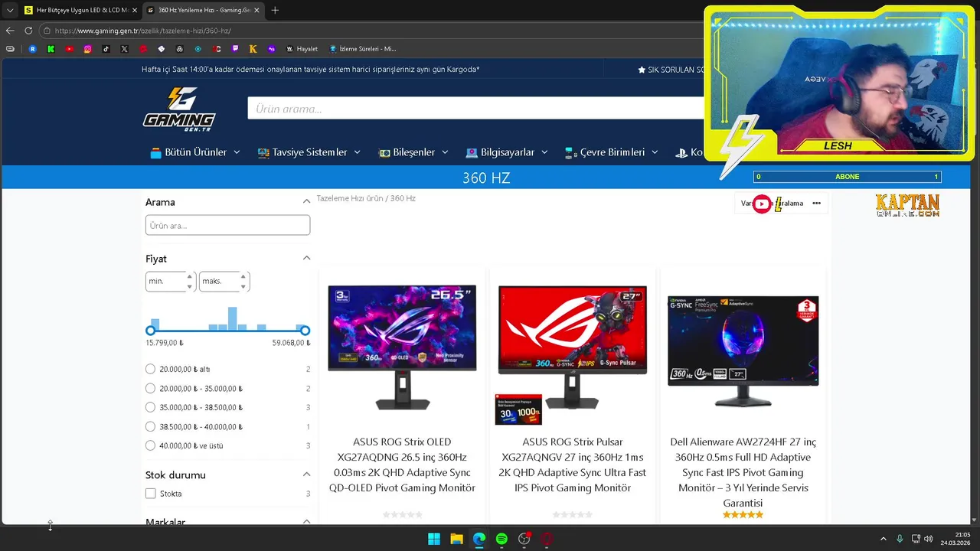Image resolution: width=980 pixels, height=551 pixels.
Task: Open the three-dot options near sıralama
Action: (816, 204)
